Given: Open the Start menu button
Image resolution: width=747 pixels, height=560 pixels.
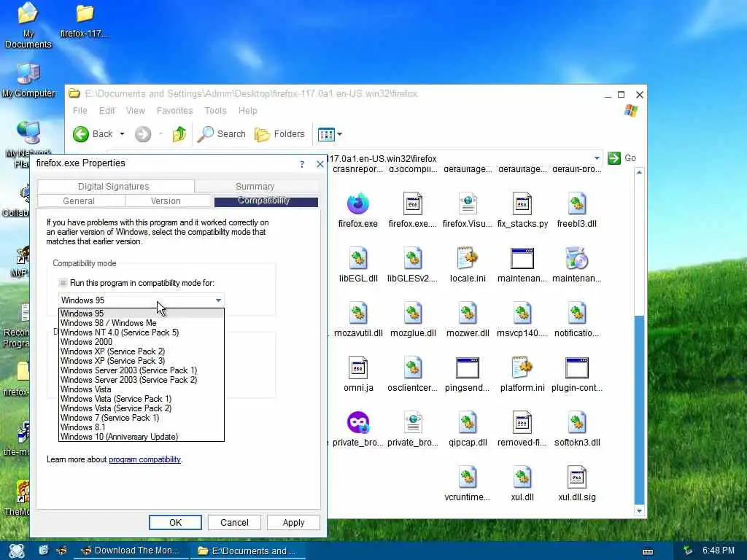Looking at the screenshot, I should click(17, 551).
